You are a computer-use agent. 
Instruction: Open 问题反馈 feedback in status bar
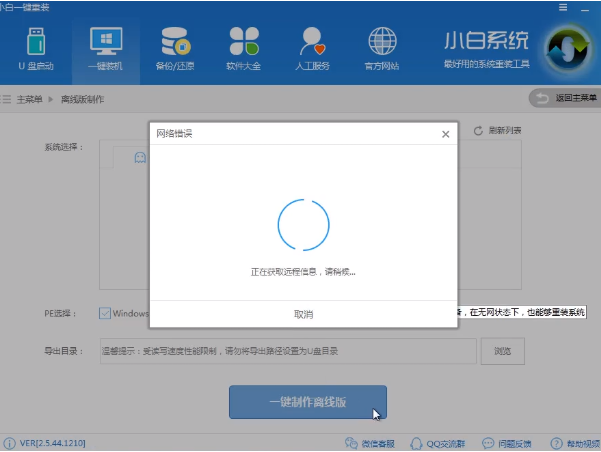tap(507, 442)
